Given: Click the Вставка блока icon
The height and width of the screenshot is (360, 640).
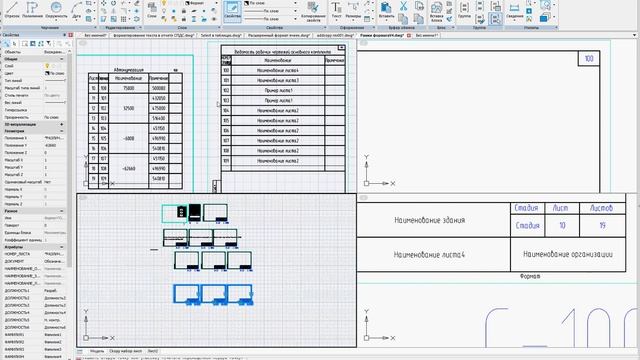Looking at the screenshot, I should point(436,11).
